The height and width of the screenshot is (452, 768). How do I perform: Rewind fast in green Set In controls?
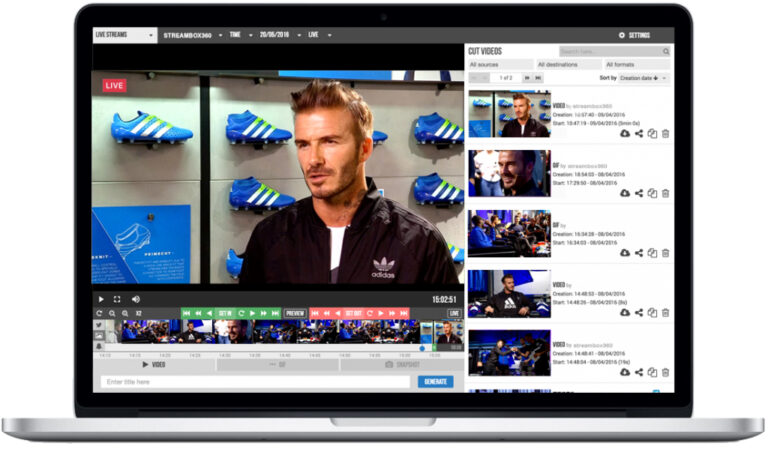198,313
